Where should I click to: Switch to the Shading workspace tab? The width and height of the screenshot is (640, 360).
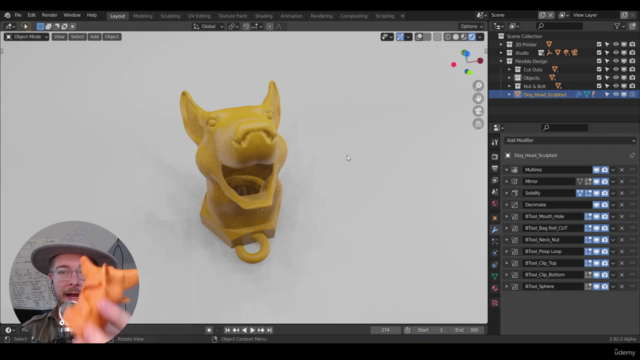tap(264, 16)
